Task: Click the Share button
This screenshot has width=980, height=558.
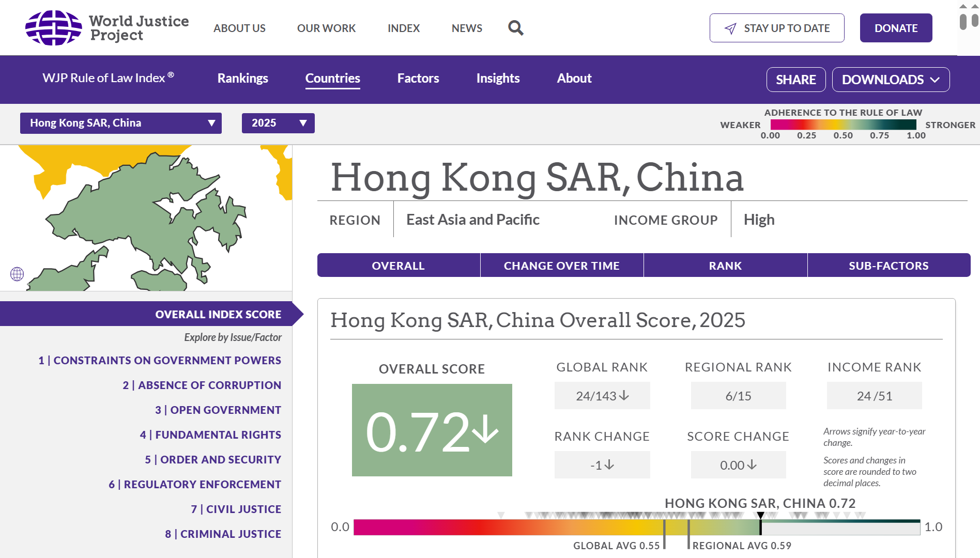Action: point(795,80)
